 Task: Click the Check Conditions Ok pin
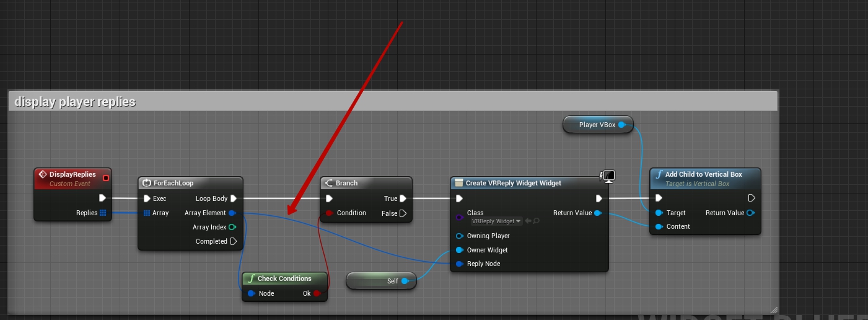pos(317,293)
